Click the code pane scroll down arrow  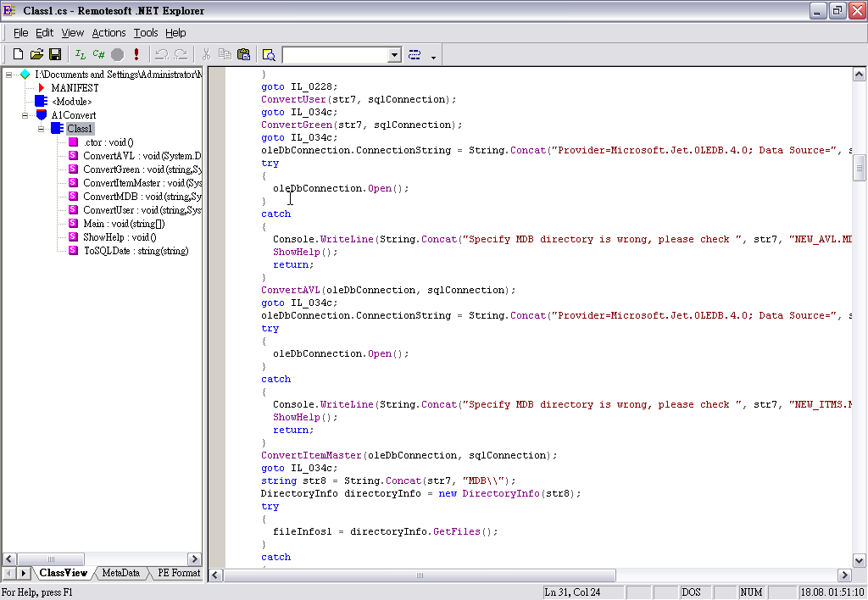click(860, 561)
